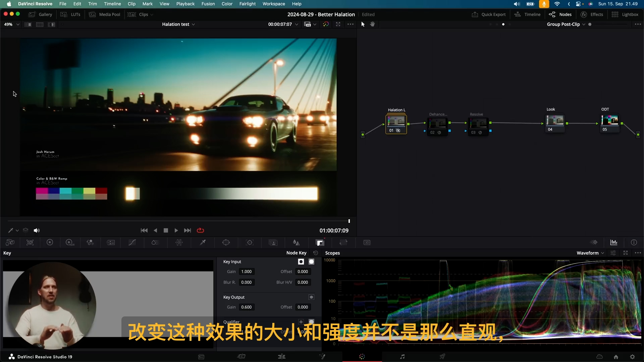Toggle loop playback
This screenshot has height=362, width=644.
(200, 231)
